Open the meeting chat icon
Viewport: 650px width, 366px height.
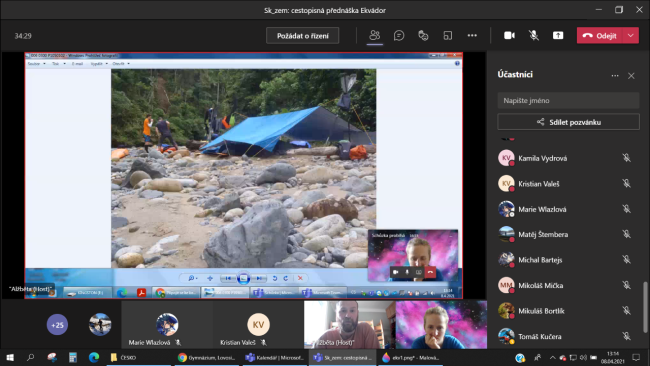[399, 36]
